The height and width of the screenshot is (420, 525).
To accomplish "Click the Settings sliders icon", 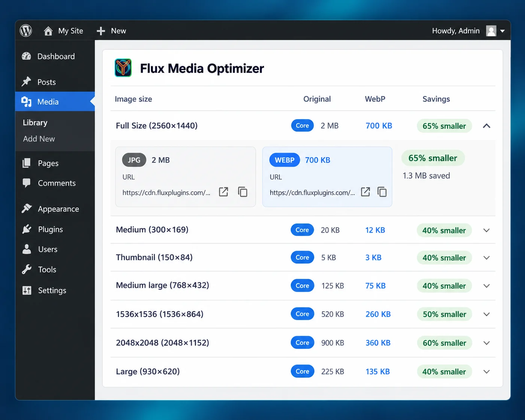I will point(27,290).
